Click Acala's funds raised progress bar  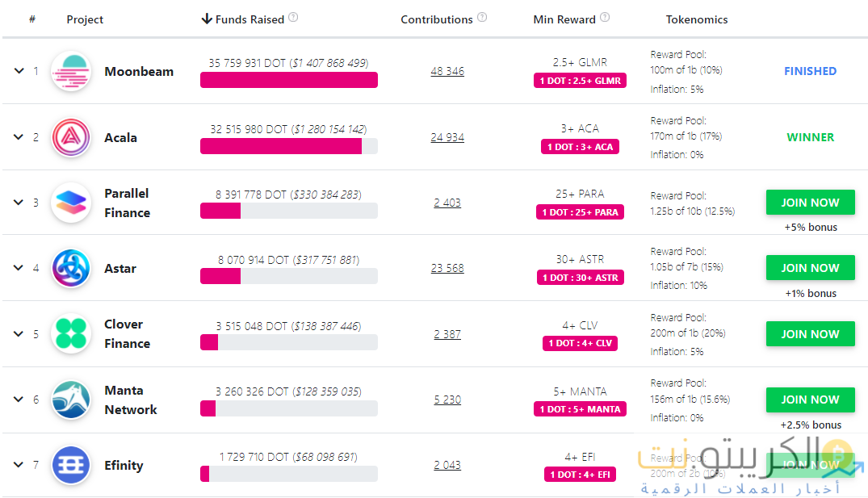288,146
